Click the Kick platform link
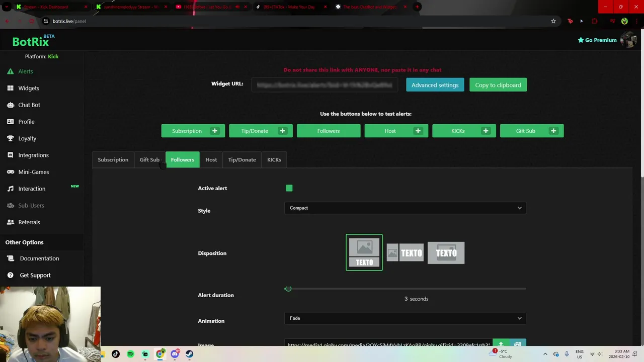Image resolution: width=644 pixels, height=362 pixels. pyautogui.click(x=53, y=56)
